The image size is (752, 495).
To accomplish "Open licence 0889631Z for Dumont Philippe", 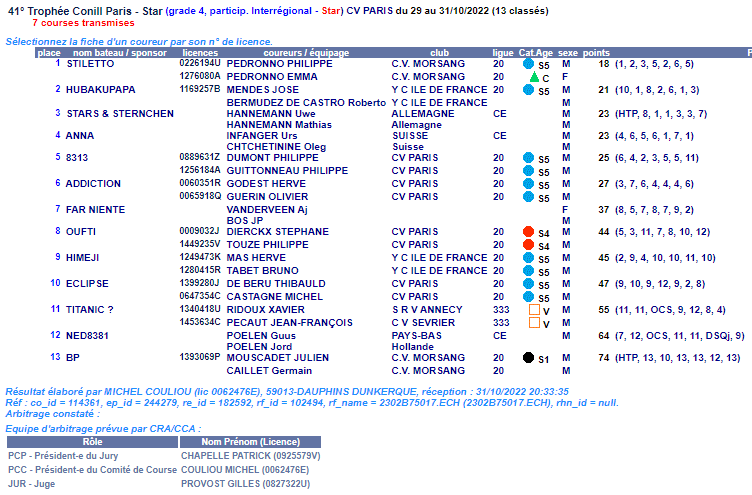I will (x=199, y=157).
